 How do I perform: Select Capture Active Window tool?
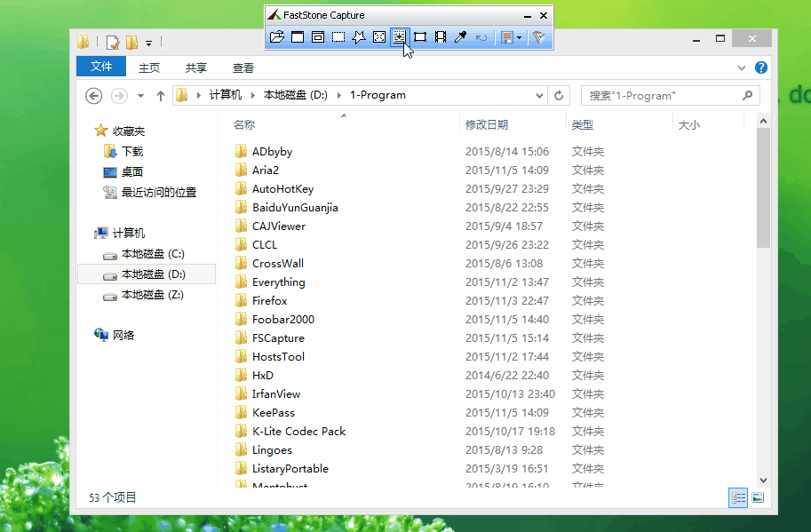coord(298,37)
